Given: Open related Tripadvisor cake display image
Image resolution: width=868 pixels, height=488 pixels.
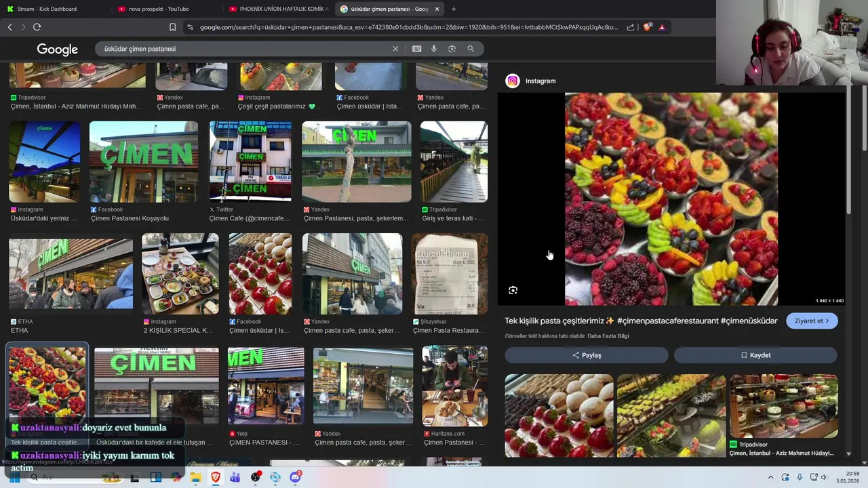Looking at the screenshot, I should (x=784, y=406).
